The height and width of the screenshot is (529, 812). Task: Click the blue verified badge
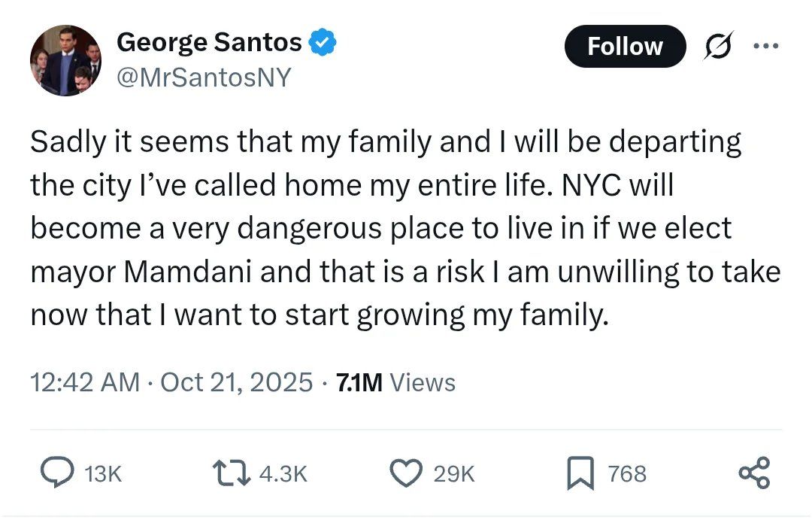(323, 43)
